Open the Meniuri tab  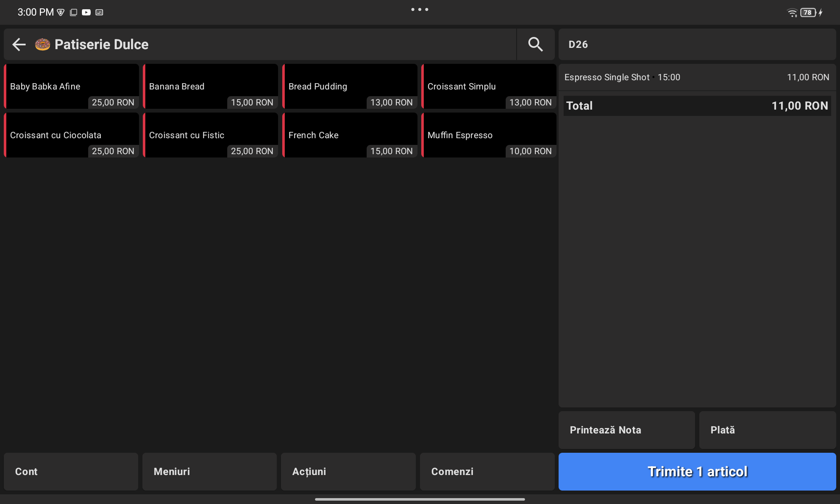click(x=210, y=472)
